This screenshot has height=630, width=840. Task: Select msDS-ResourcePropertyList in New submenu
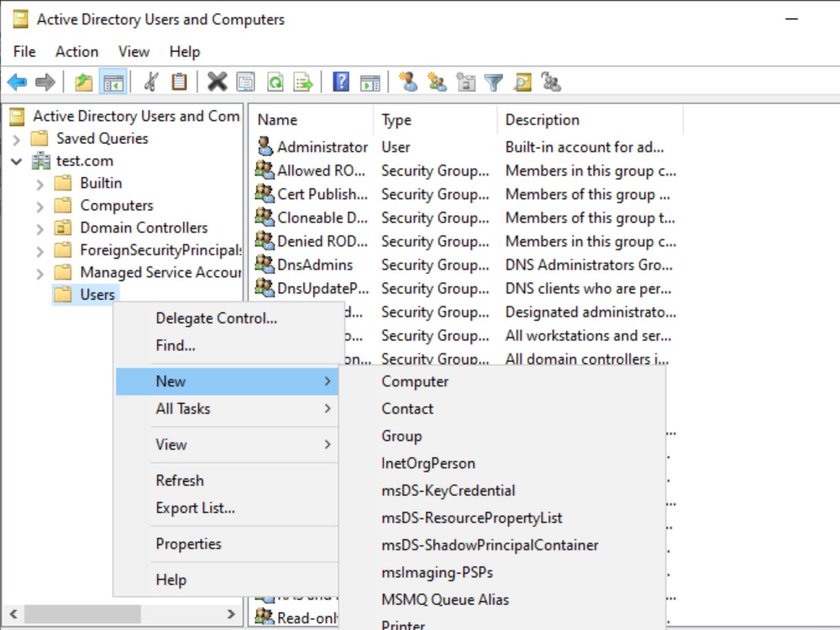(502, 518)
